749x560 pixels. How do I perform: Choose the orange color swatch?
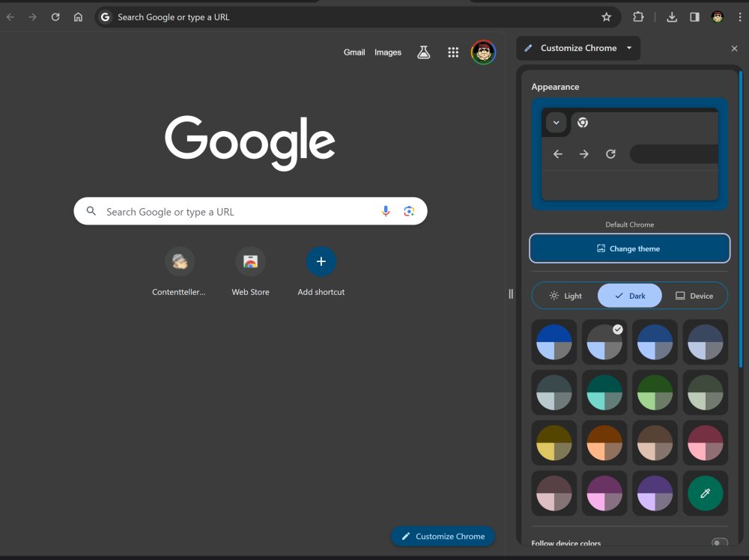click(604, 442)
